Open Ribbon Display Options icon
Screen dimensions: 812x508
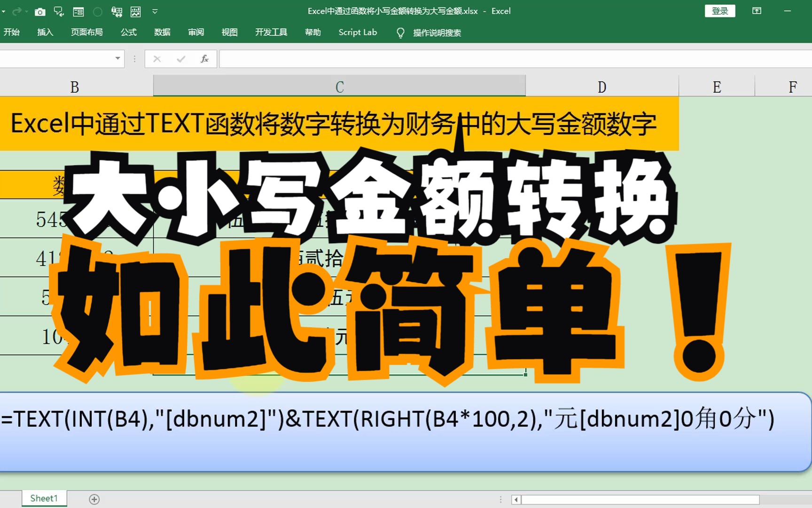tap(757, 11)
